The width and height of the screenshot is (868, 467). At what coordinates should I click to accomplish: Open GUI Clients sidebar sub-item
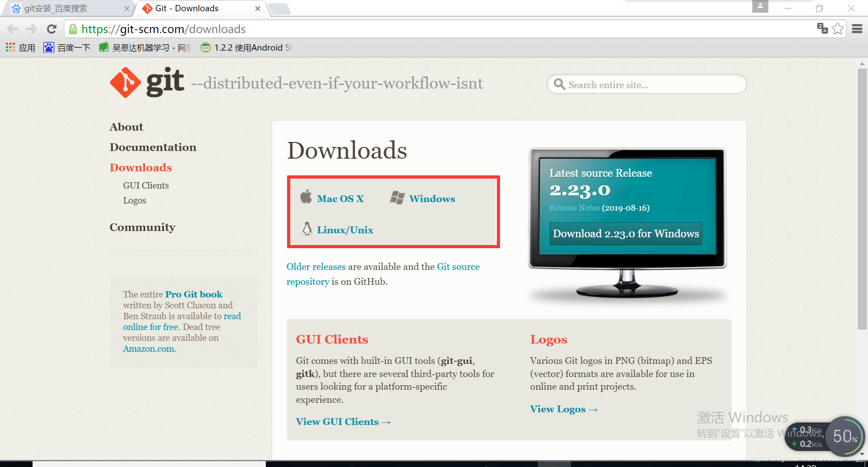coord(146,185)
